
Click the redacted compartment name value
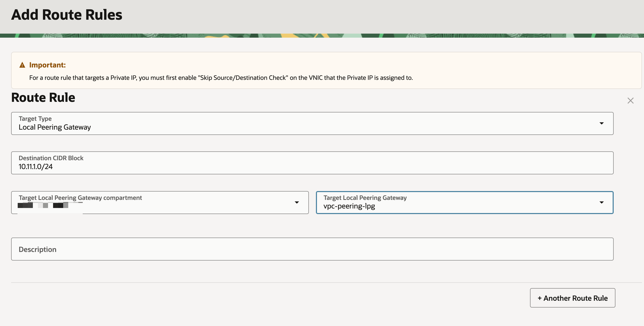click(43, 205)
